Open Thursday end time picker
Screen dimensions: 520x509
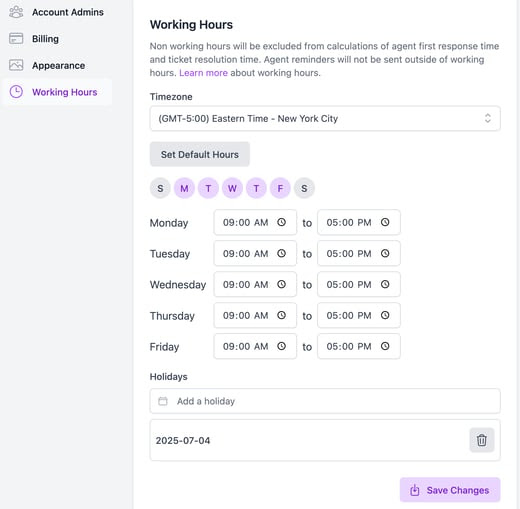[359, 315]
